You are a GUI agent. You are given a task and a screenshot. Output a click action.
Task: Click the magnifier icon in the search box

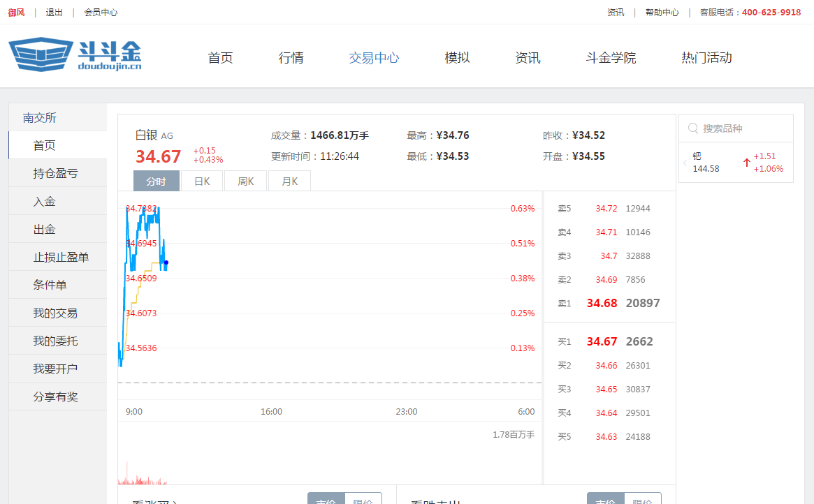click(x=692, y=128)
